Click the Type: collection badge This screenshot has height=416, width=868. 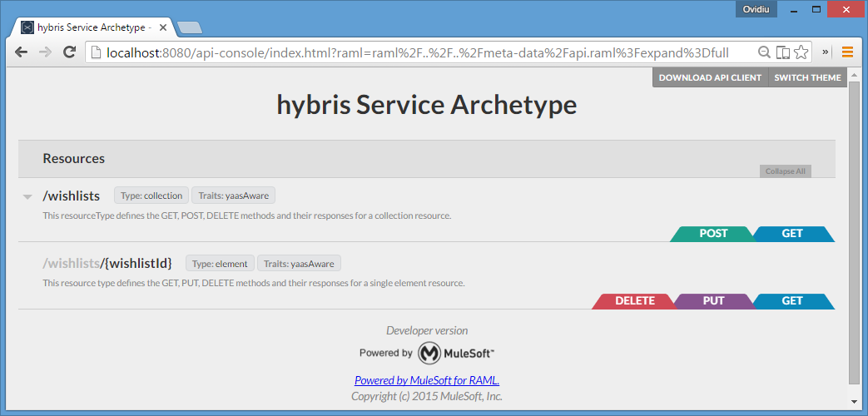[x=151, y=196]
